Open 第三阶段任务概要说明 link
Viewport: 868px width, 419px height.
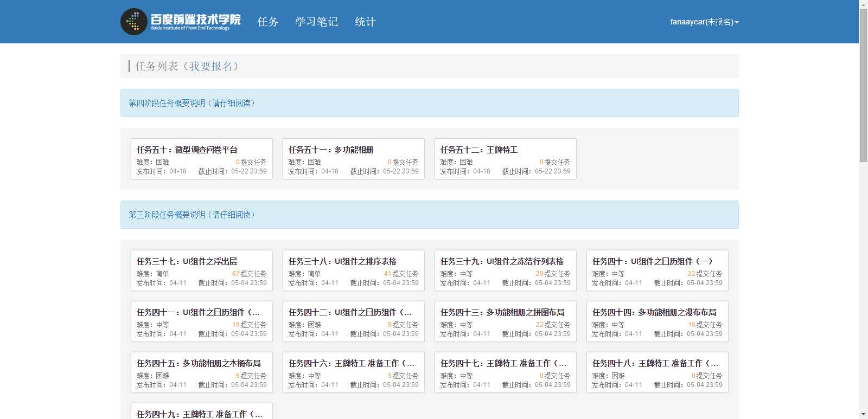tap(192, 215)
